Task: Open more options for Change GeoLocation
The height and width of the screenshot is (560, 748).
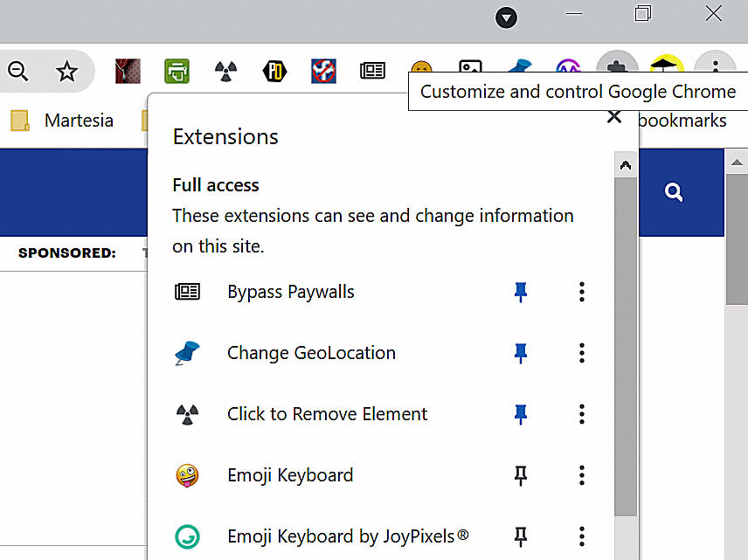Action: coord(581,353)
